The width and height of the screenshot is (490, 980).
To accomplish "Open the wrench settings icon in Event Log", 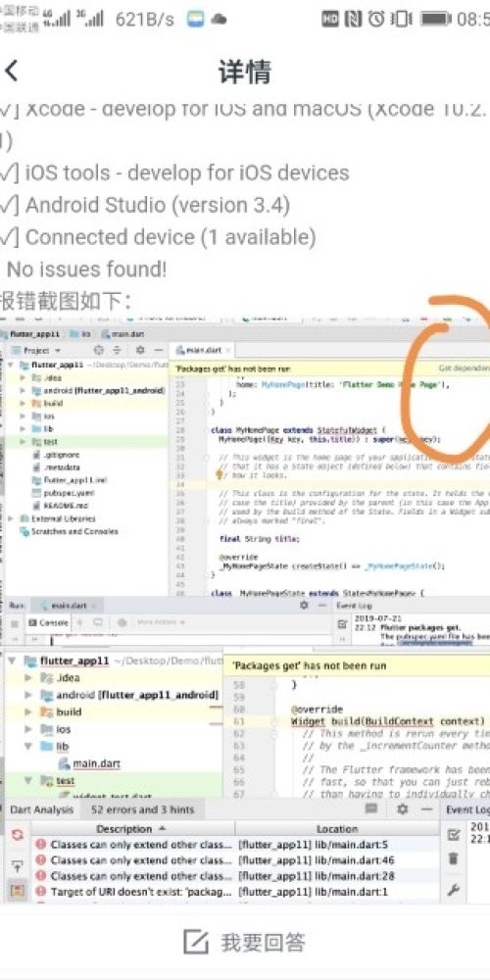I will coord(455,890).
